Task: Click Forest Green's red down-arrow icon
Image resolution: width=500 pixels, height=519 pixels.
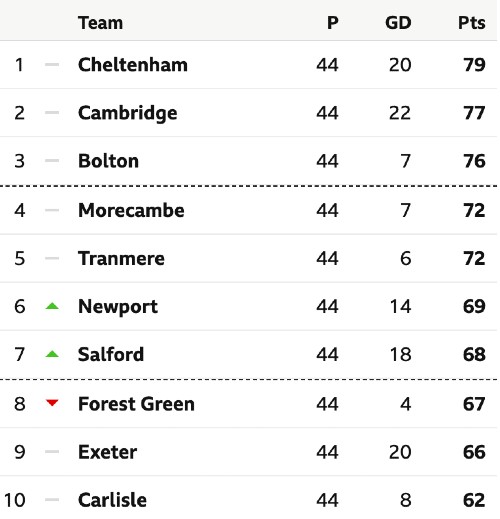Action: [x=52, y=403]
